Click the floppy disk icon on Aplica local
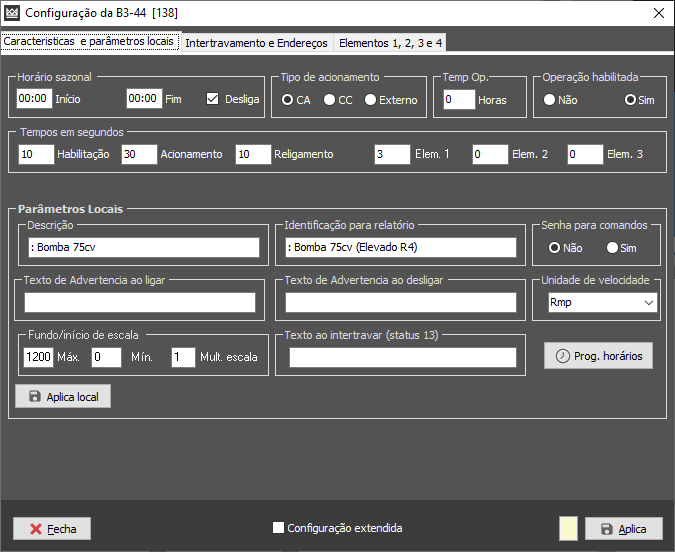This screenshot has height=552, width=675. [35, 397]
